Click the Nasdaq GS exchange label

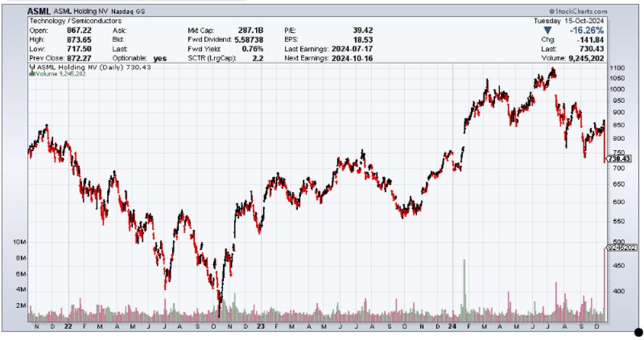pos(128,12)
